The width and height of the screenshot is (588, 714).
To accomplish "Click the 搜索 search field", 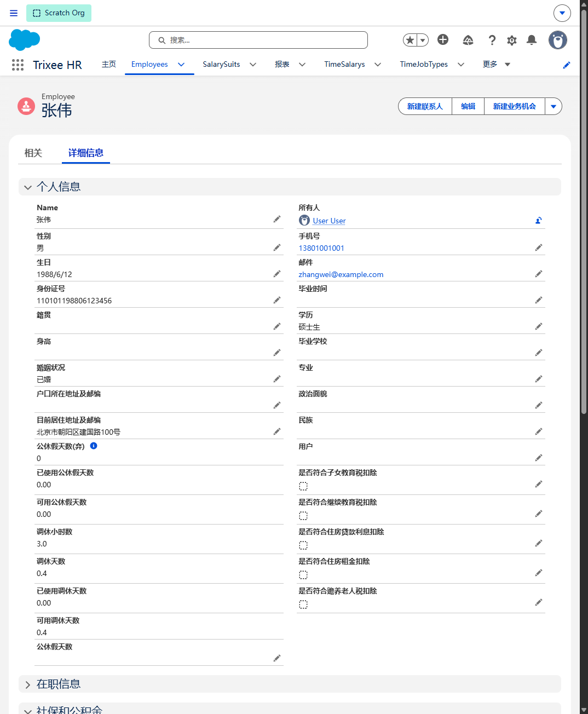I will [x=258, y=40].
